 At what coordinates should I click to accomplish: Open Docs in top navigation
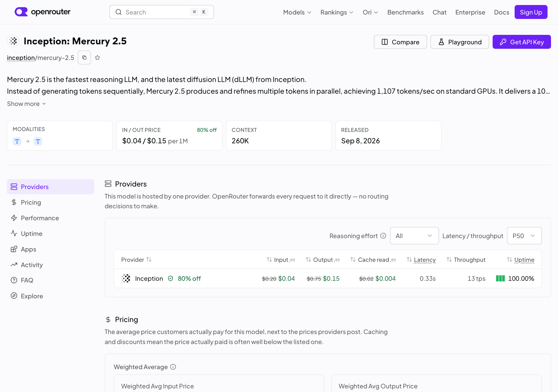point(501,12)
